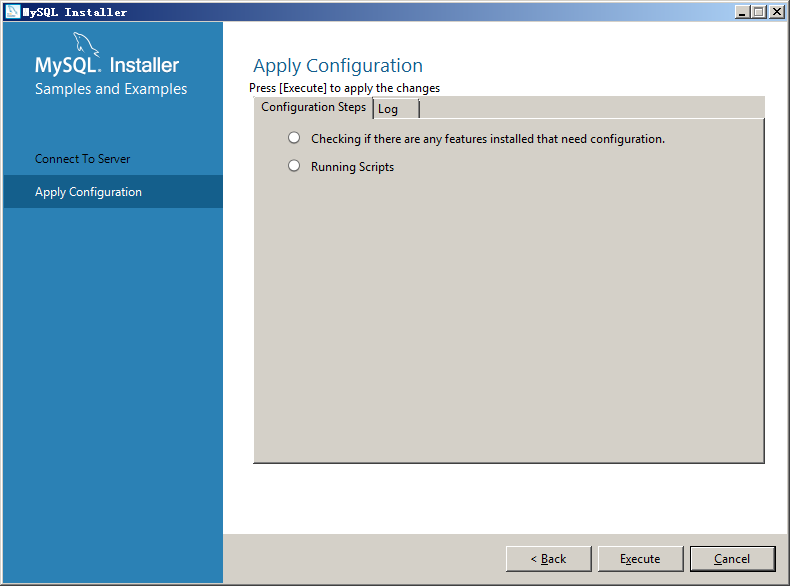Image resolution: width=790 pixels, height=586 pixels.
Task: Maximize the MySQL Installer window
Action: coord(758,12)
